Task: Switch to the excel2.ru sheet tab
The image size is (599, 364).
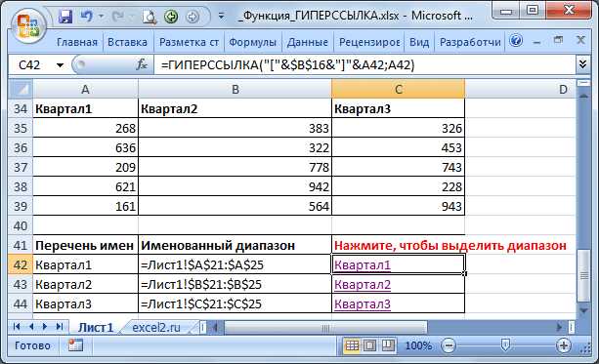Action: click(x=156, y=327)
